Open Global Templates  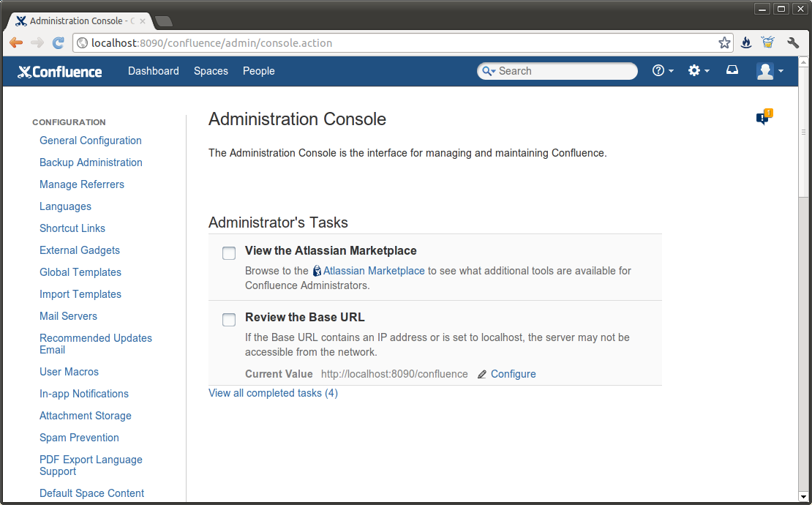(x=80, y=272)
